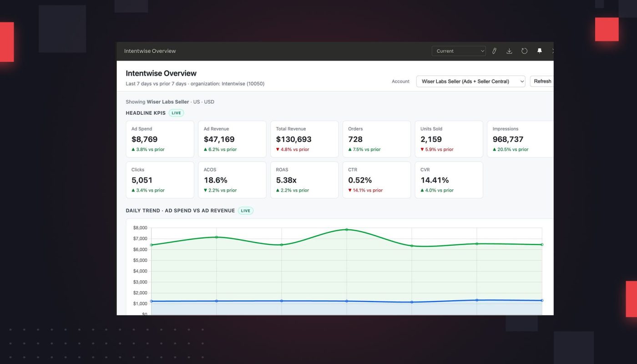Select the Ad Spend KPI card
This screenshot has width=637, height=364.
[x=160, y=139]
